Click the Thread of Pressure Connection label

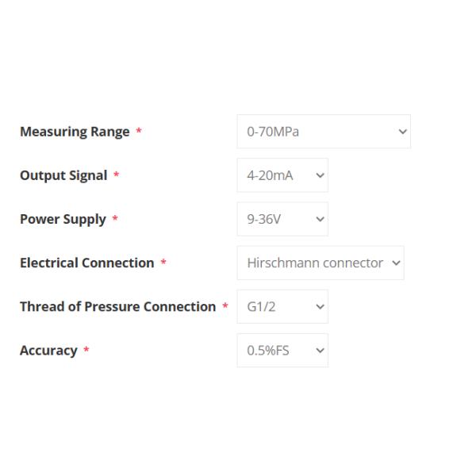click(x=117, y=306)
